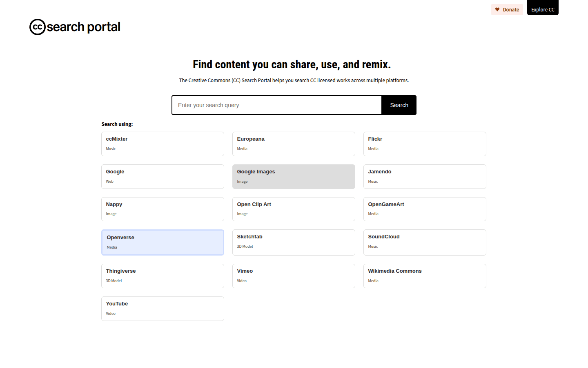The height and width of the screenshot is (368, 588).
Task: Select ccMixter as search source
Action: click(x=163, y=144)
